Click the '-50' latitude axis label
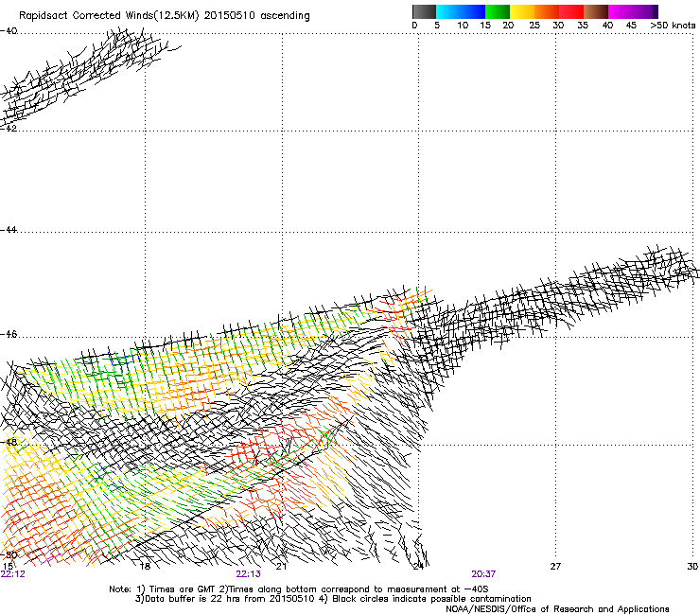 [x=9, y=555]
